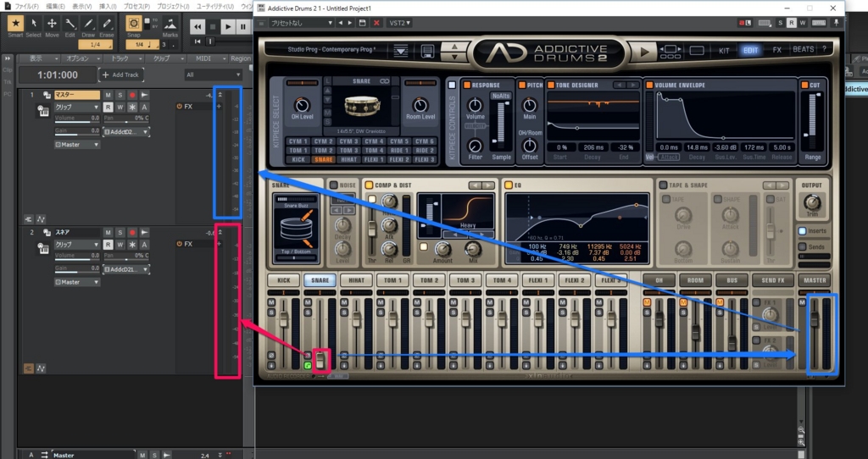
Task: Open the 編集(E) menu
Action: click(55, 6)
